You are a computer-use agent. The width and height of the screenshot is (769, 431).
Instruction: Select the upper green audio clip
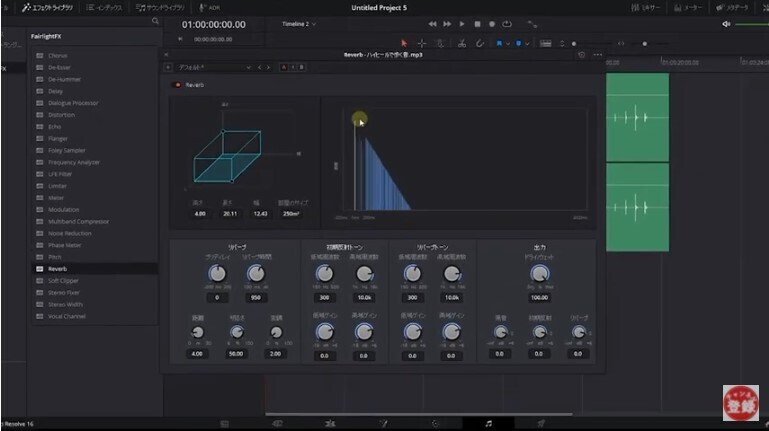pyautogui.click(x=638, y=117)
